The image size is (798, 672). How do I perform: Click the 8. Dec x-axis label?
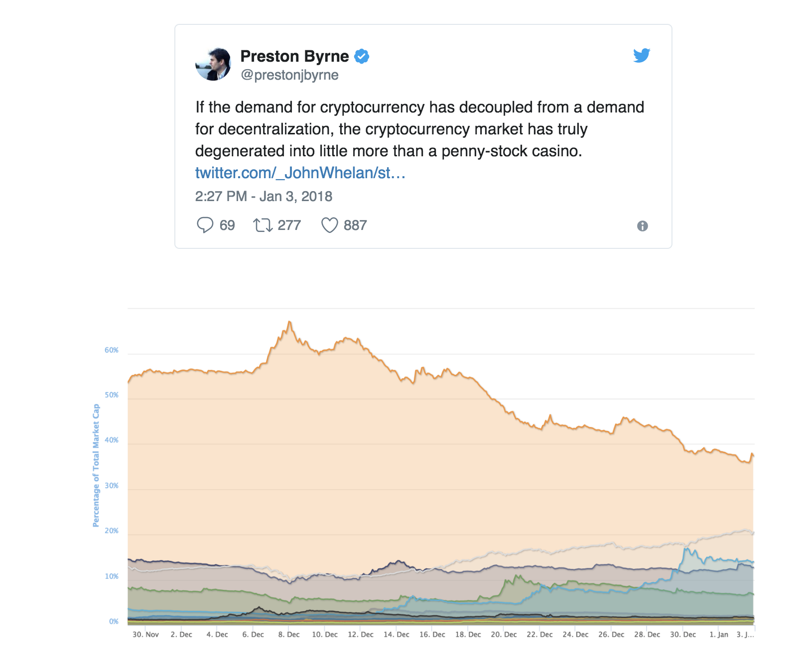tap(289, 635)
